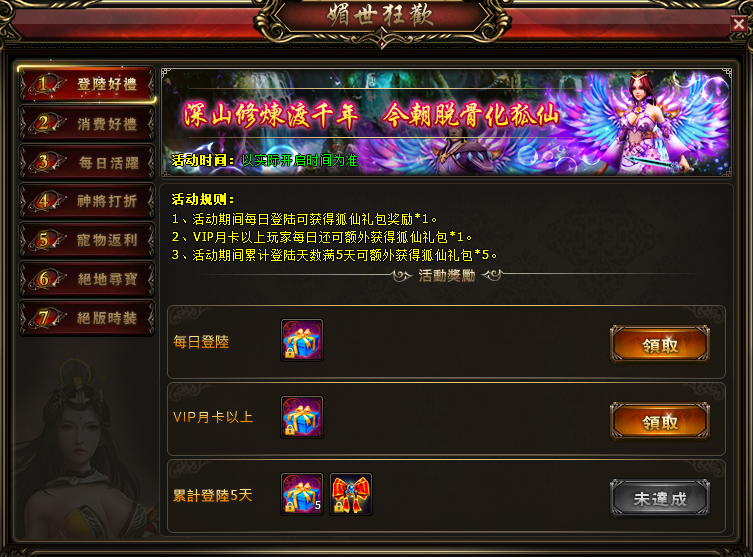The height and width of the screenshot is (557, 753).
Task: Click the fox fairy banner image
Action: click(x=446, y=122)
